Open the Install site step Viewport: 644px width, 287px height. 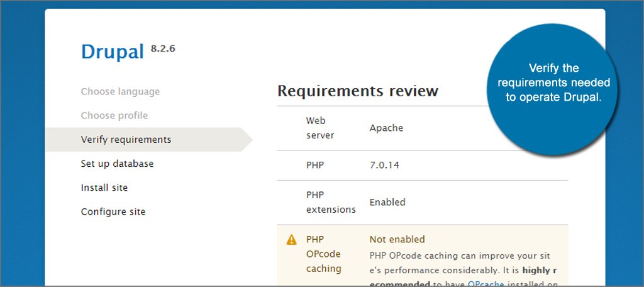point(104,188)
